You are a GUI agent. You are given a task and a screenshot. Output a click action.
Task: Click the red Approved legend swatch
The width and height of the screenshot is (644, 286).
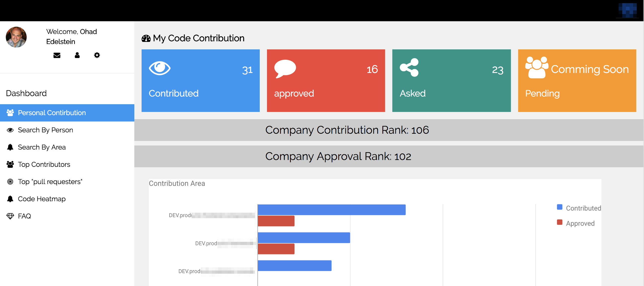coord(559,222)
